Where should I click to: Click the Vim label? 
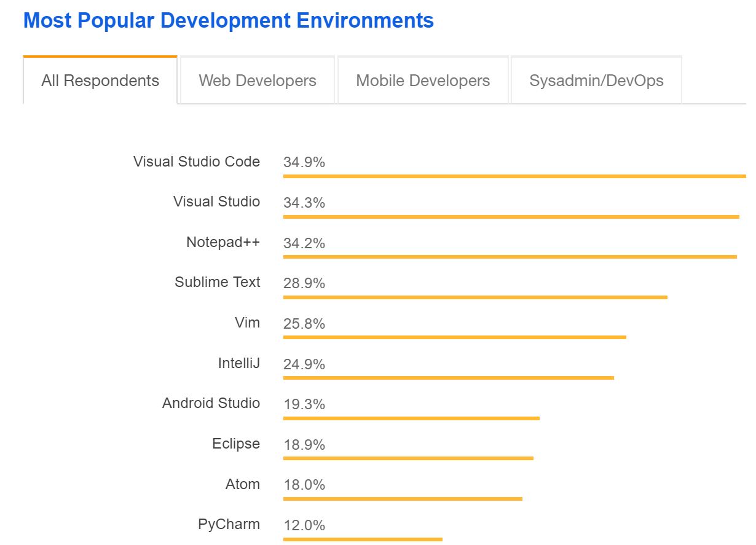247,323
